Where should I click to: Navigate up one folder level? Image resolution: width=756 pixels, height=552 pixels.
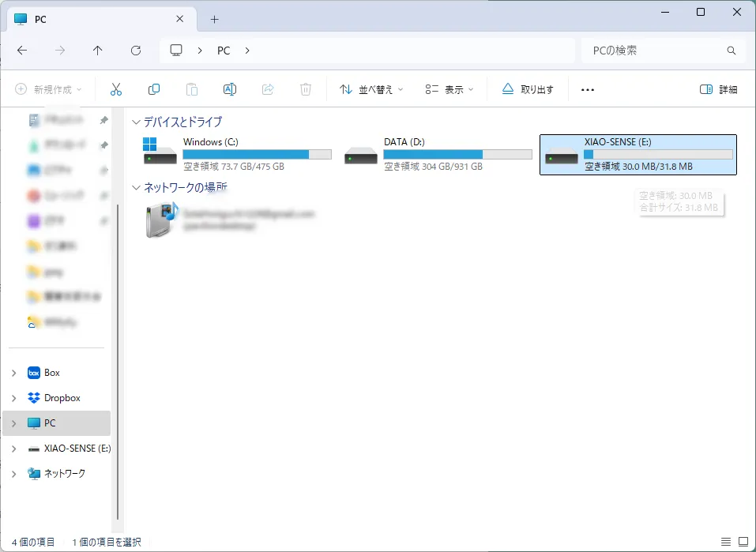click(97, 50)
